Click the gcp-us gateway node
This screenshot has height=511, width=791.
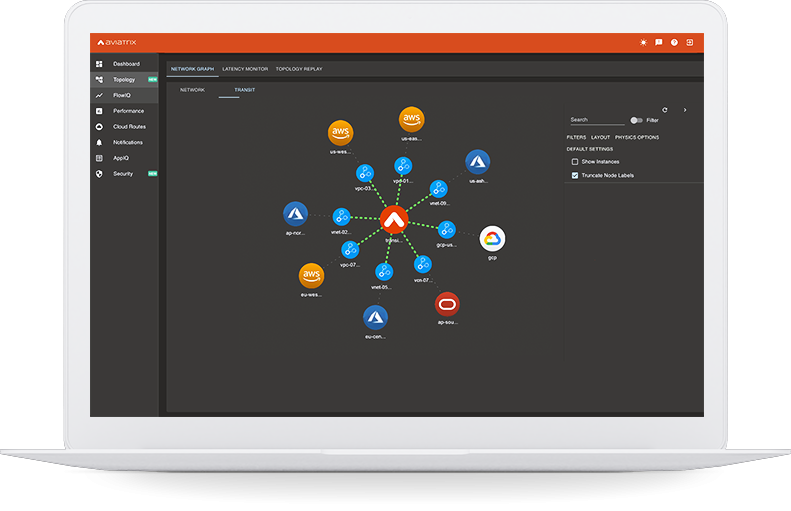click(x=446, y=230)
